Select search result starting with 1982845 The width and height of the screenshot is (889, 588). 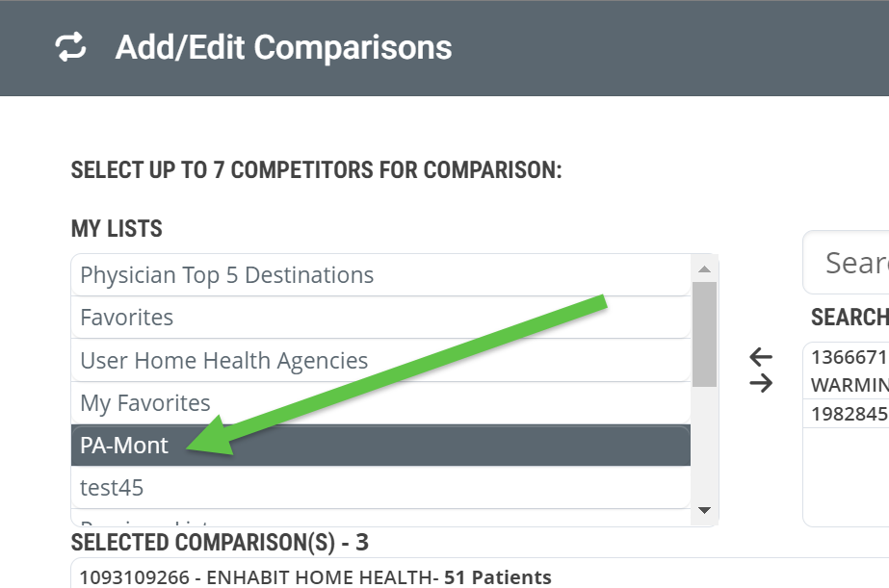(846, 414)
